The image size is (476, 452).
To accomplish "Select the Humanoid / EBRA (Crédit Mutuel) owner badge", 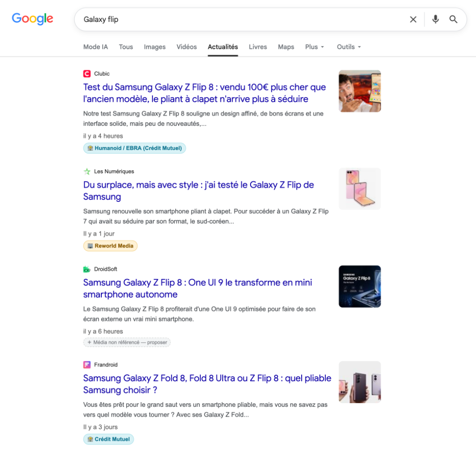I will [134, 148].
